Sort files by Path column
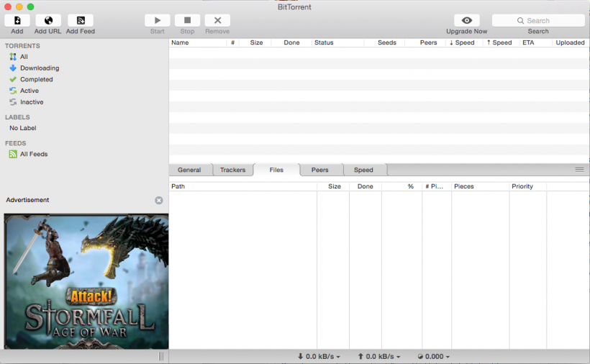 pyautogui.click(x=243, y=186)
